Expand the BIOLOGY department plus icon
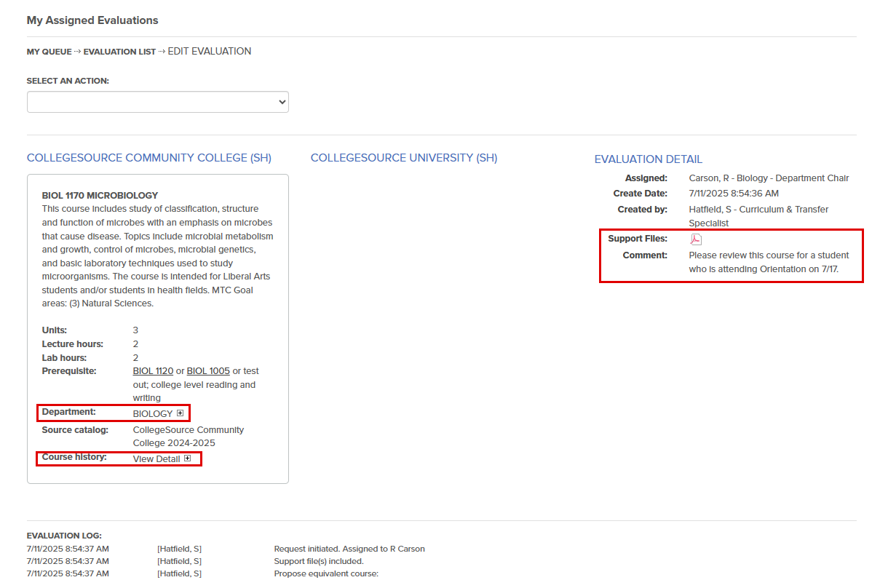The image size is (880, 588). [x=181, y=413]
